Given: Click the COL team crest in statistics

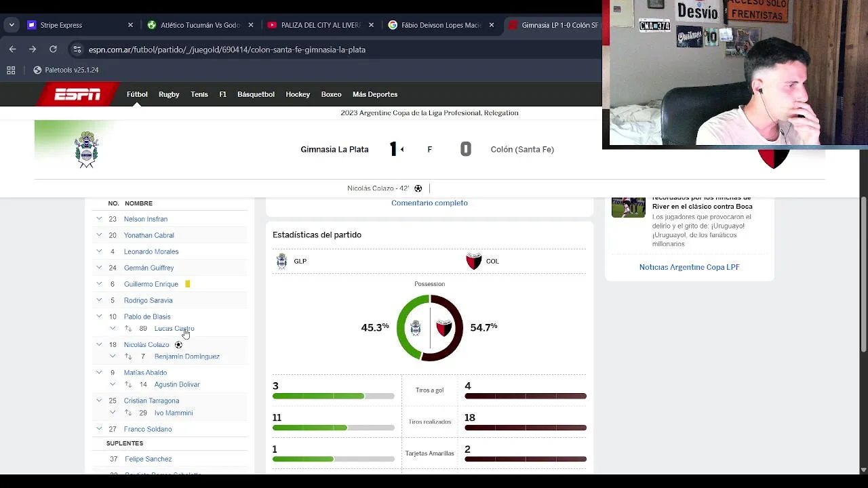Looking at the screenshot, I should click(x=473, y=261).
